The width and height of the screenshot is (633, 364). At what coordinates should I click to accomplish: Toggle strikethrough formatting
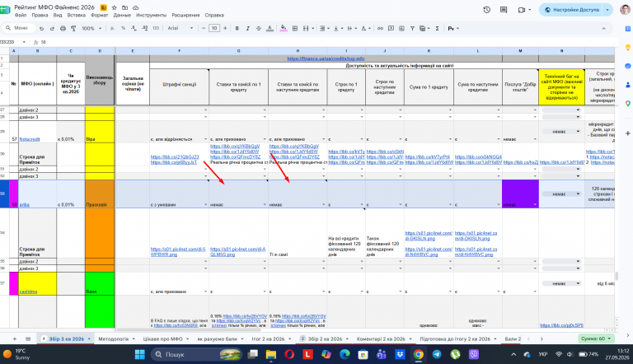(x=258, y=28)
